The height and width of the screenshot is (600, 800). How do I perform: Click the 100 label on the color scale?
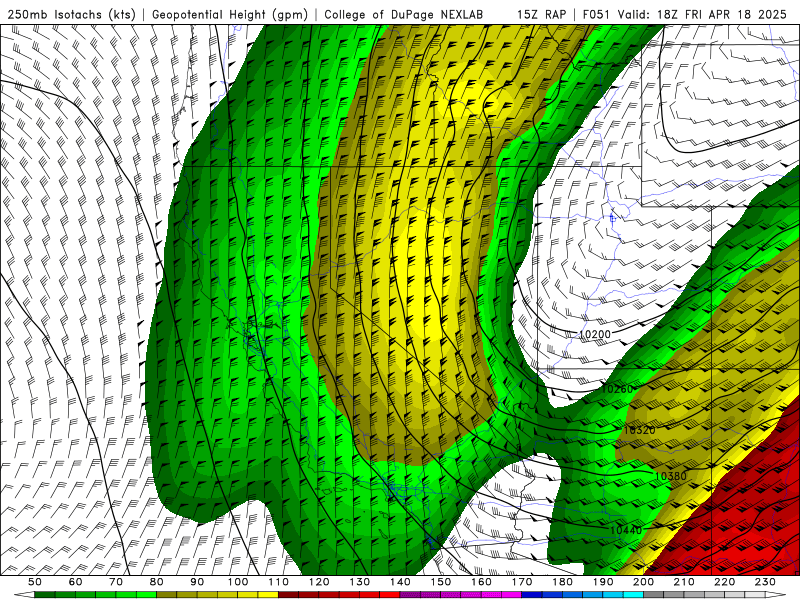pos(238,582)
